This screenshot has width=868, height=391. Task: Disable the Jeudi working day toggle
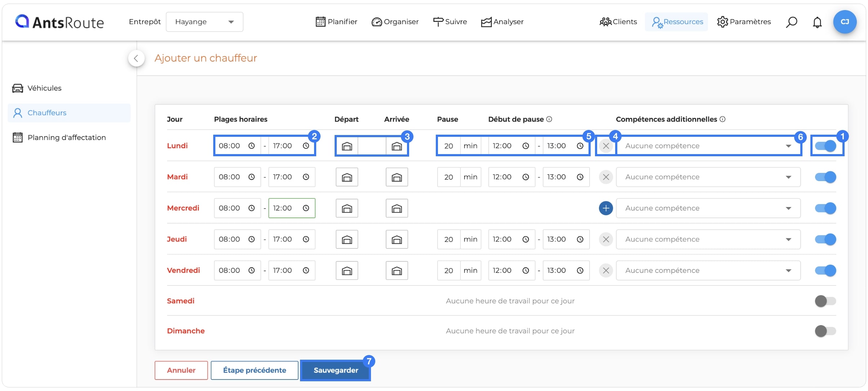(x=826, y=239)
